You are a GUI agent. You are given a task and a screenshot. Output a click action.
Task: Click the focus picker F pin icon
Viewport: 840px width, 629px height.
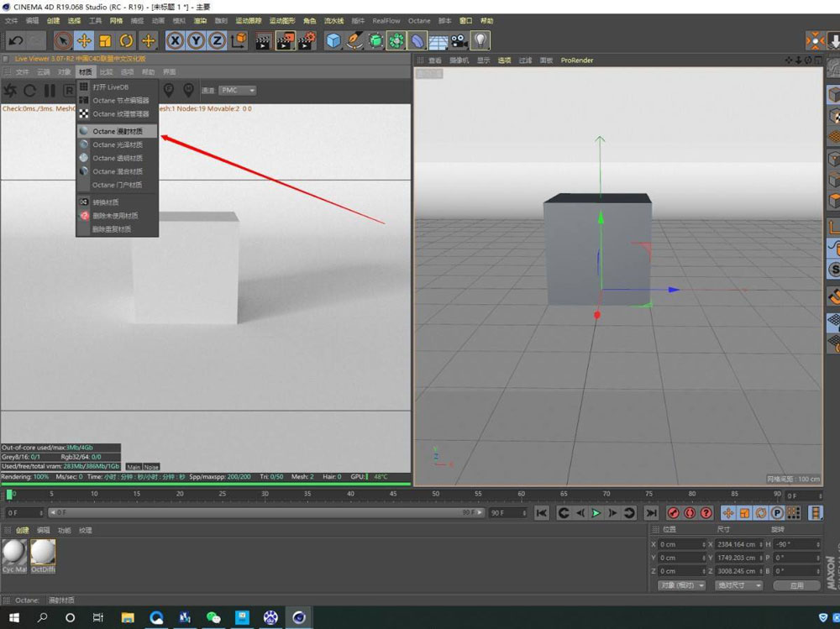(169, 90)
